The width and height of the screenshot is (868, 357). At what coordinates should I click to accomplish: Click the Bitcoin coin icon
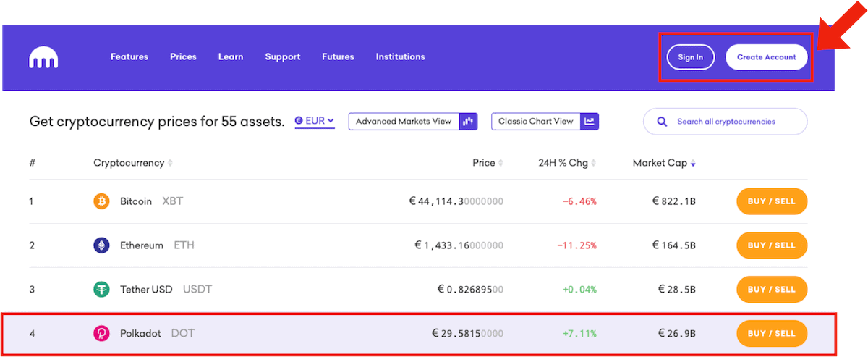102,201
